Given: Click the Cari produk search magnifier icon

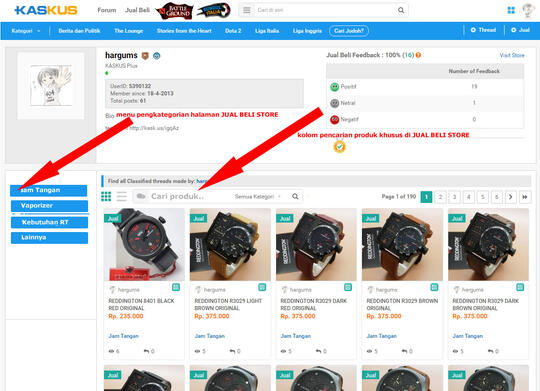Looking at the screenshot, I should tap(295, 196).
